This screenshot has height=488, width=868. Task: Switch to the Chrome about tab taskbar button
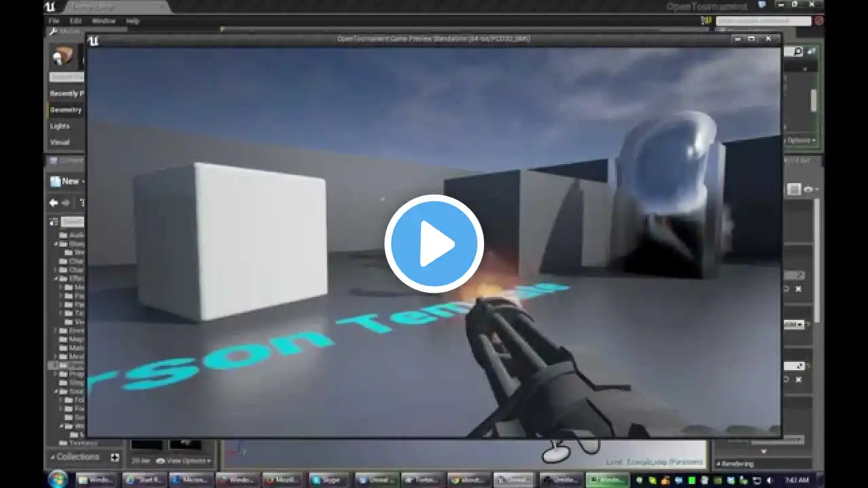[468, 480]
